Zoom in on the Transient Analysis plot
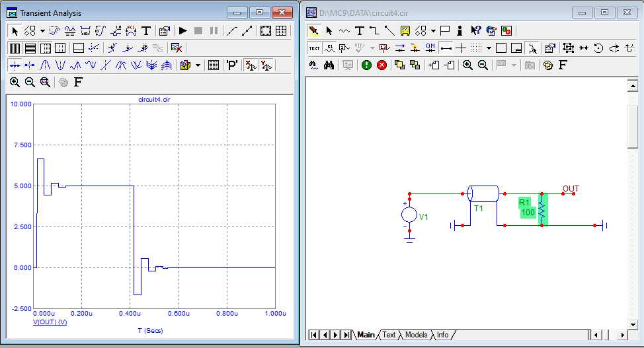 point(15,82)
